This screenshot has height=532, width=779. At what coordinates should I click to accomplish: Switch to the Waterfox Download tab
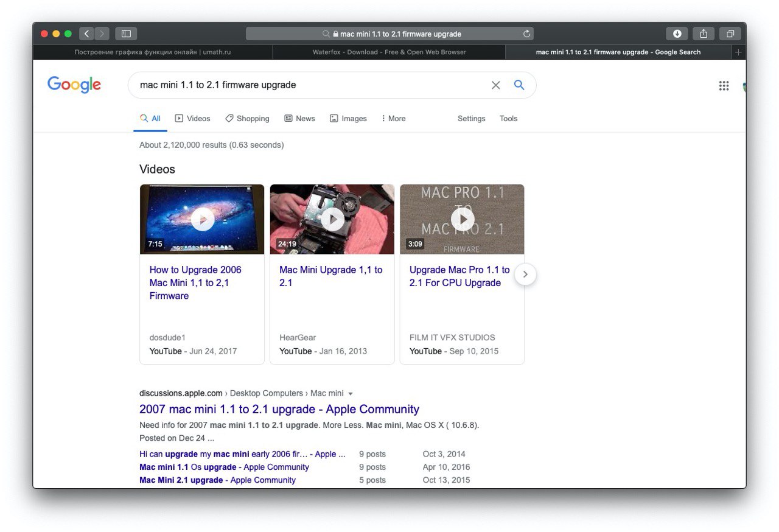tap(389, 52)
